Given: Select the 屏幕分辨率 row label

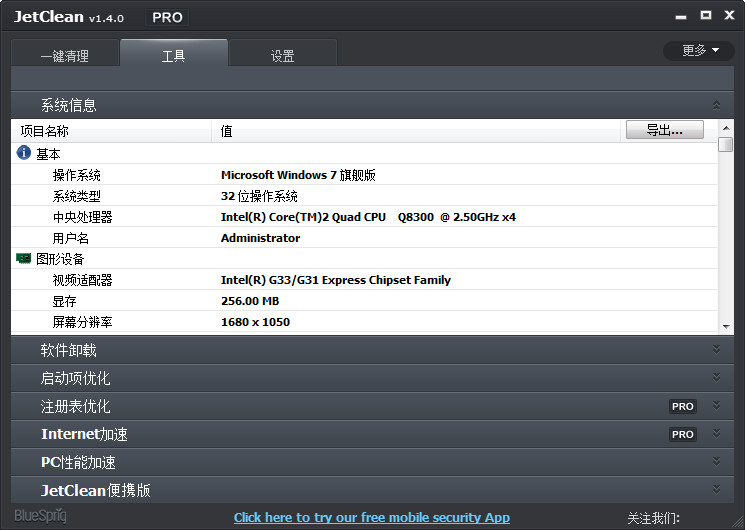Looking at the screenshot, I should (83, 322).
